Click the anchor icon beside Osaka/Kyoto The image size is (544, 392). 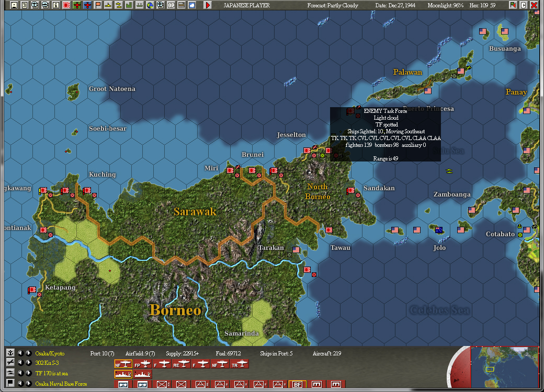tap(10, 353)
